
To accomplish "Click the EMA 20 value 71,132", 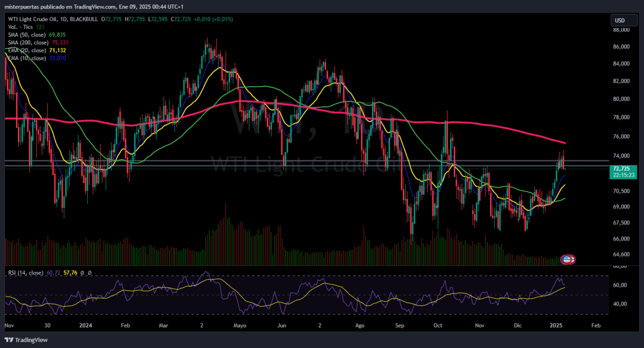I will click(58, 50).
